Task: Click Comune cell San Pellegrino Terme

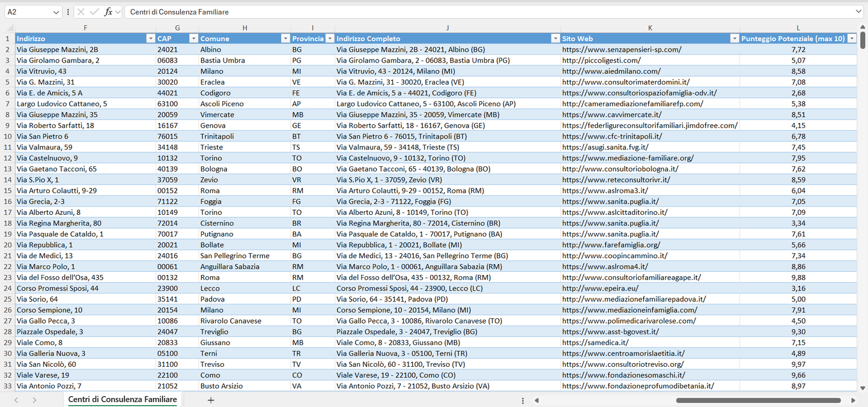Action: 244,256
